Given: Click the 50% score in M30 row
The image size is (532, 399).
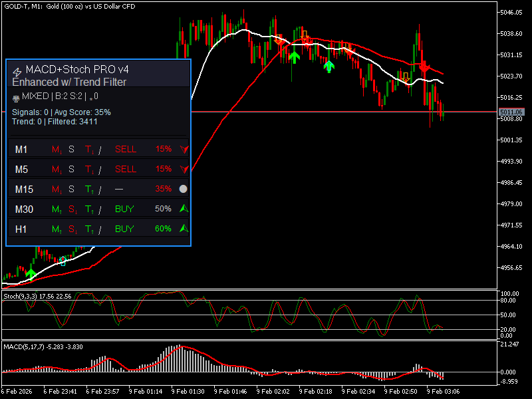Looking at the screenshot, I should [163, 209].
